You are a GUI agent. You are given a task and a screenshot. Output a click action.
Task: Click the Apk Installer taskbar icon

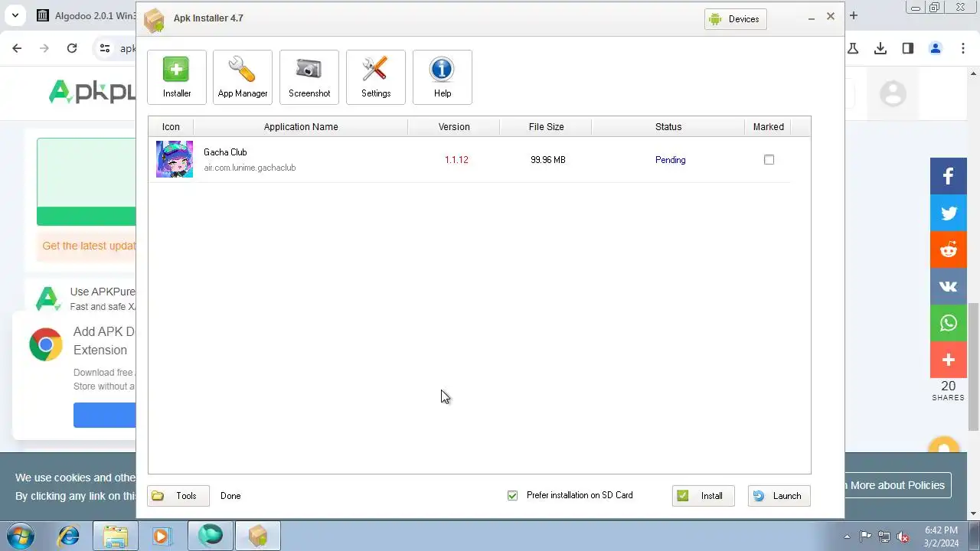(x=258, y=536)
